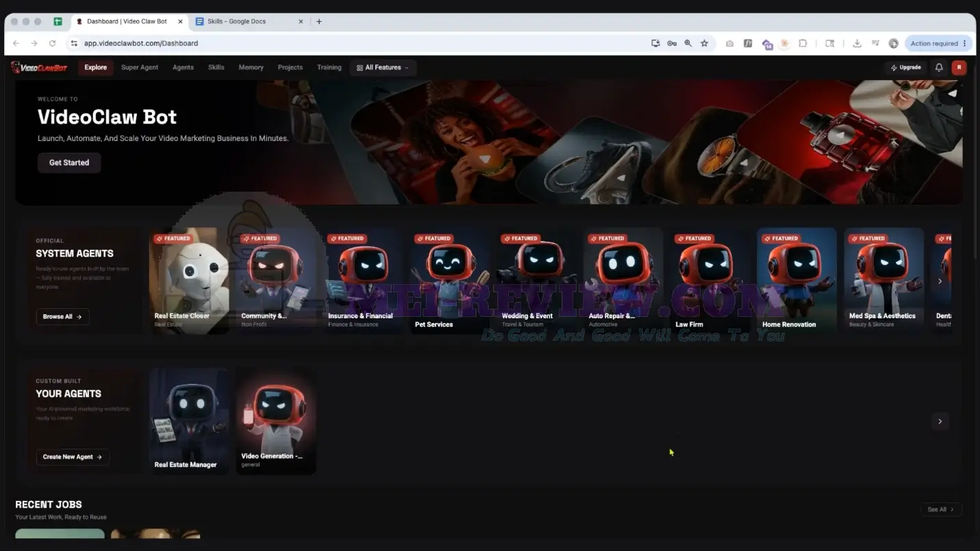View site information icon beside URL
980x551 pixels.
pos(74,43)
